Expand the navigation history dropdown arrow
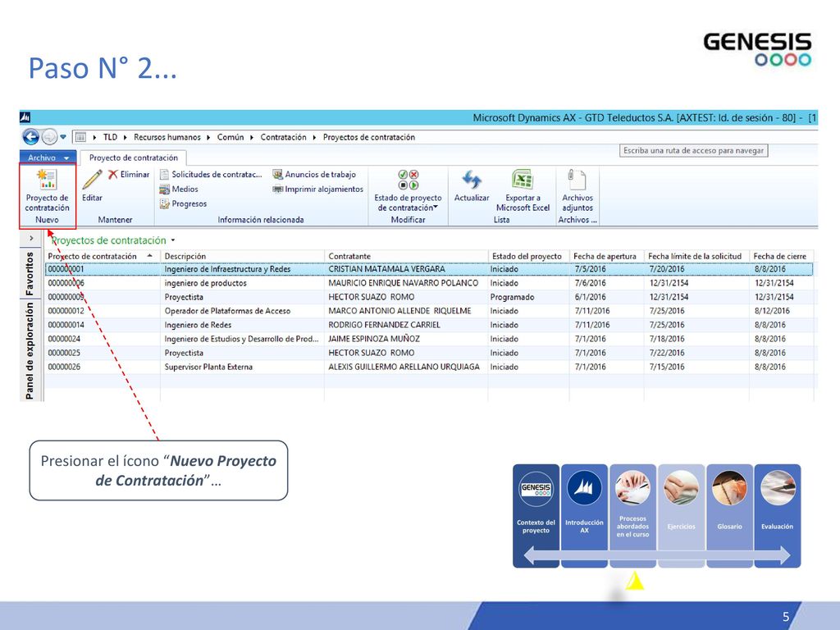The height and width of the screenshot is (630, 840). 63,137
